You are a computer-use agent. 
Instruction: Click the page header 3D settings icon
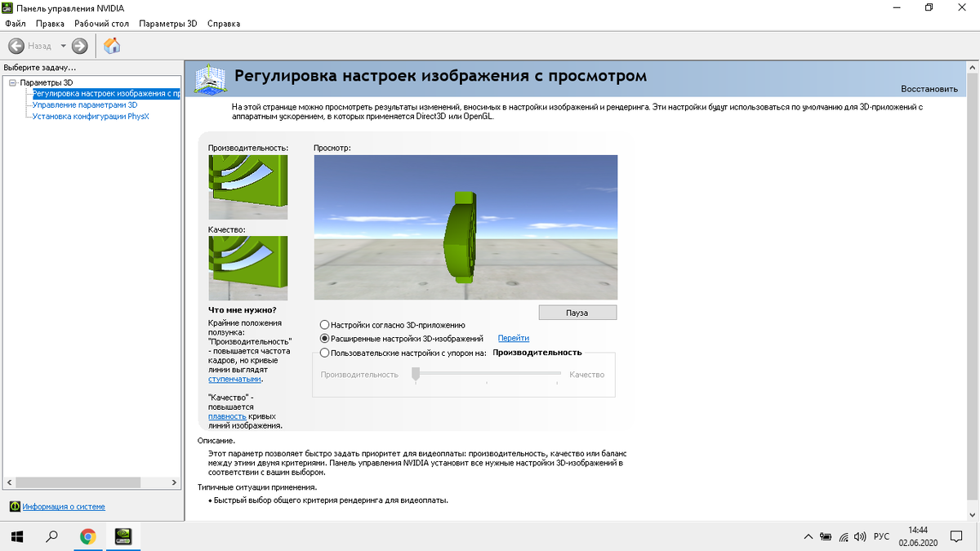[209, 78]
